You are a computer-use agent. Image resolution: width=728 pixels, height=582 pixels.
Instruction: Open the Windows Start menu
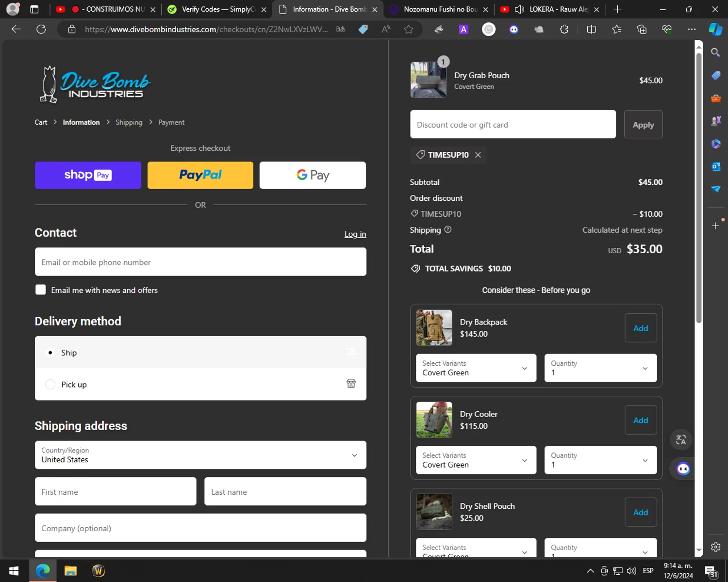pyautogui.click(x=14, y=571)
